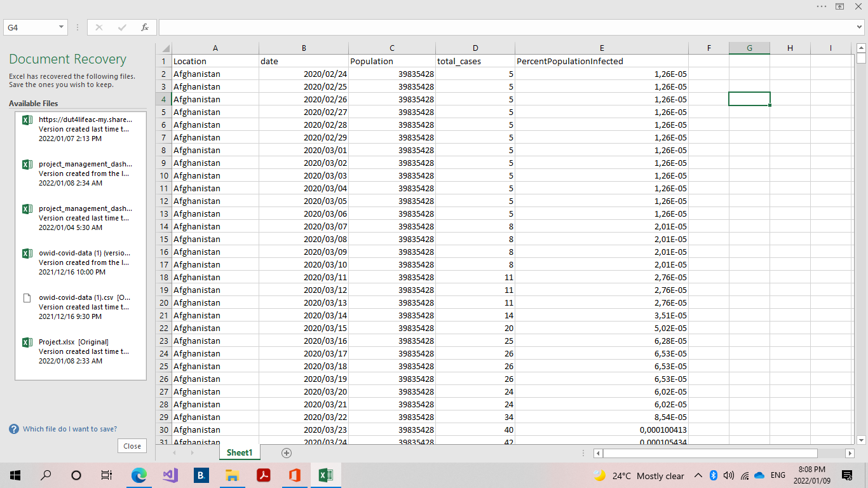Select column A header
The width and height of the screenshot is (868, 488).
[215, 48]
